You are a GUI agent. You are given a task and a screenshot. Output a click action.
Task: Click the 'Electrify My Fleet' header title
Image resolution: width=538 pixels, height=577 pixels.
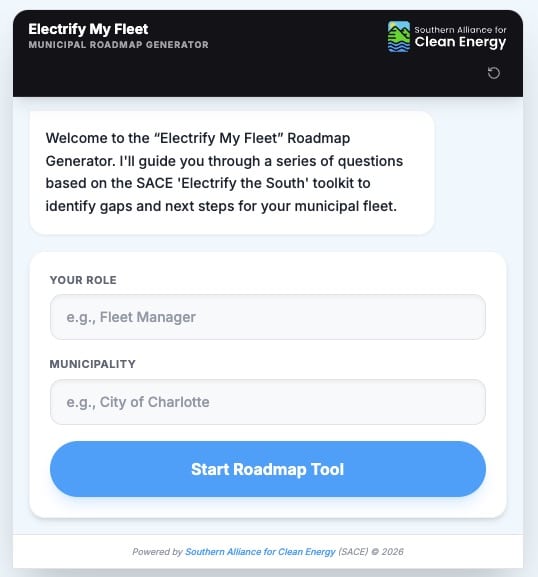click(x=88, y=29)
